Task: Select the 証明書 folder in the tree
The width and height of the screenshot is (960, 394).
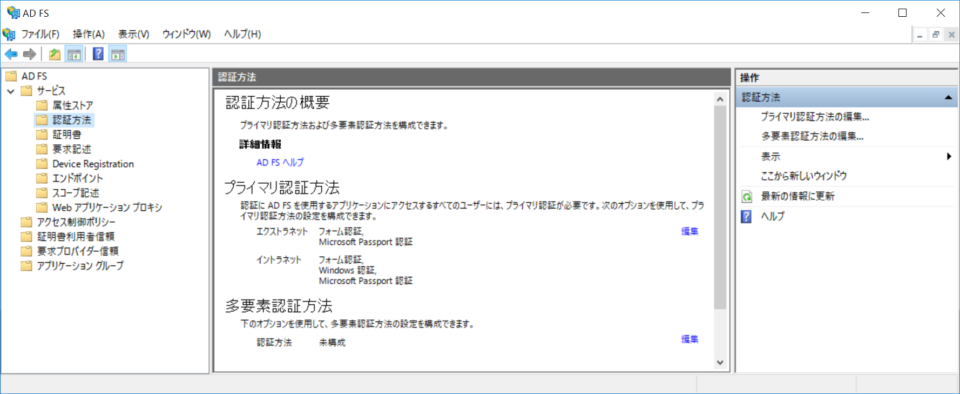Action: click(67, 135)
